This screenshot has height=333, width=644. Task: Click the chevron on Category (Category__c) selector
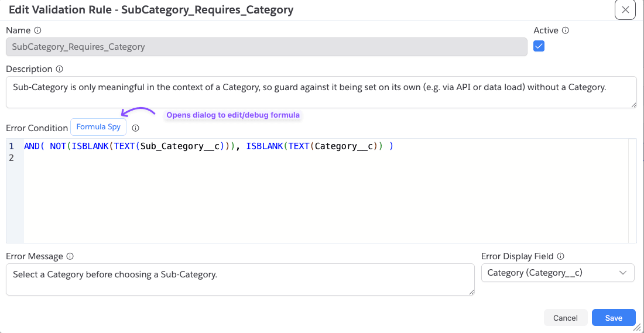coord(623,273)
